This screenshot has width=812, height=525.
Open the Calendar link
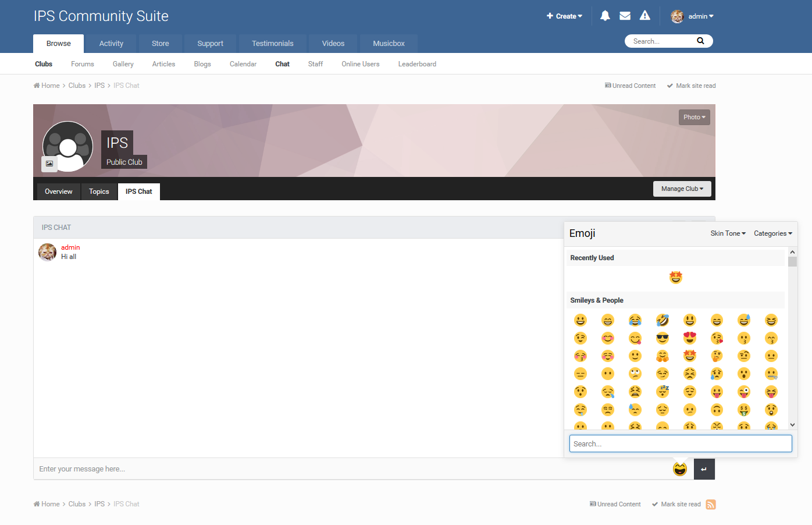(243, 64)
